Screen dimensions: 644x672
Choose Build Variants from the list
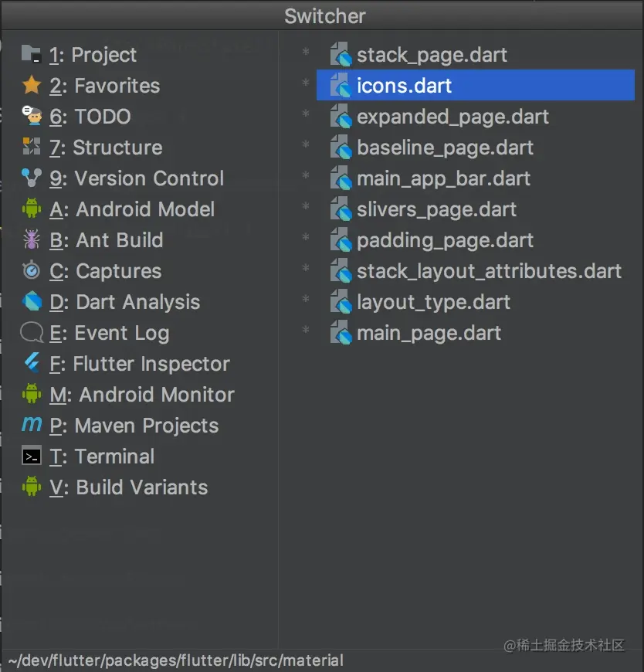pos(129,487)
